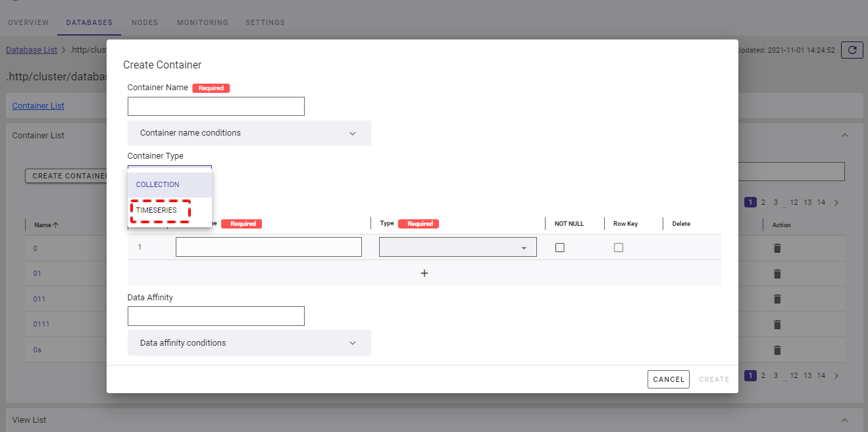Image resolution: width=868 pixels, height=432 pixels.
Task: Delete container named 0 using its trash icon
Action: 777,248
